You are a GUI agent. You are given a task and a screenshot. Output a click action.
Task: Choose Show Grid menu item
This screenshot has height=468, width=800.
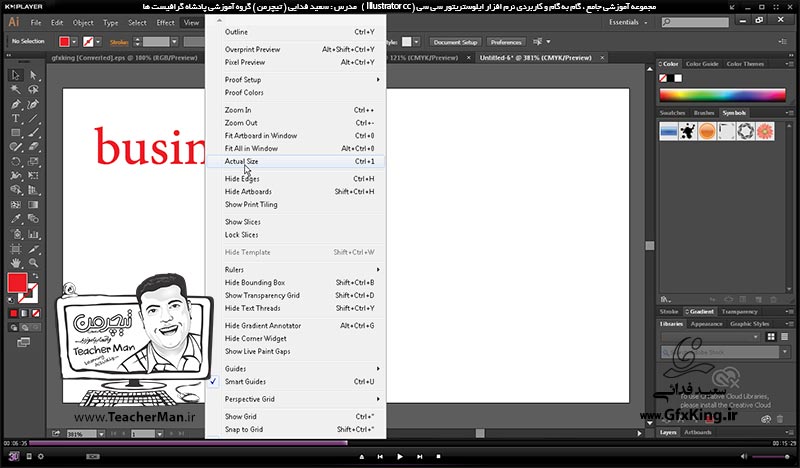(295, 416)
